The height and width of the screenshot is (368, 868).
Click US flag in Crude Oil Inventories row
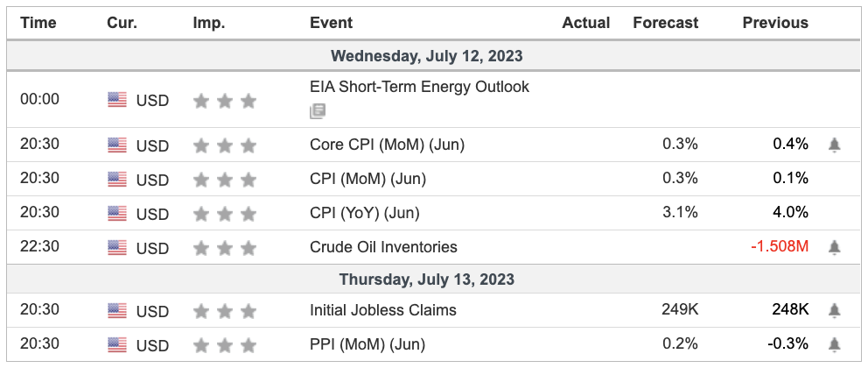tap(117, 247)
